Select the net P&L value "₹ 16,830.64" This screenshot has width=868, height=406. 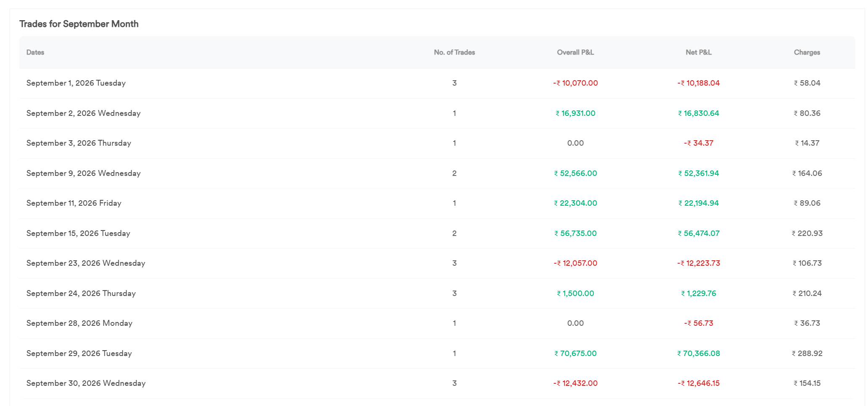tap(698, 113)
